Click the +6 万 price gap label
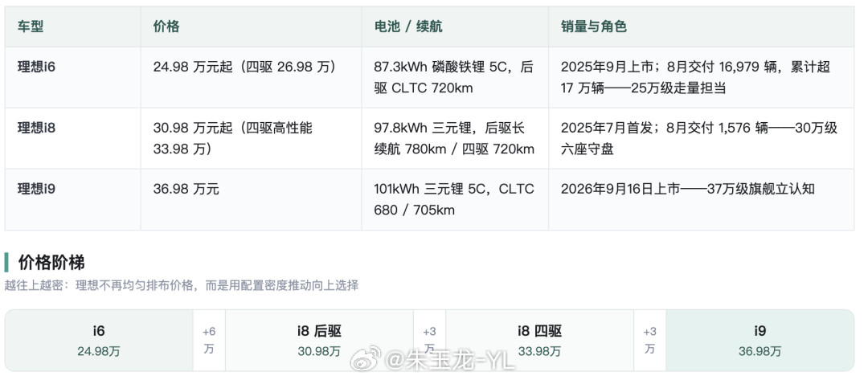The width and height of the screenshot is (868, 380). (x=209, y=340)
